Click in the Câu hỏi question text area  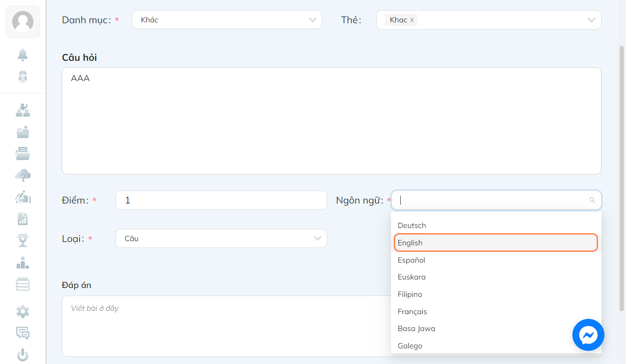(x=331, y=121)
